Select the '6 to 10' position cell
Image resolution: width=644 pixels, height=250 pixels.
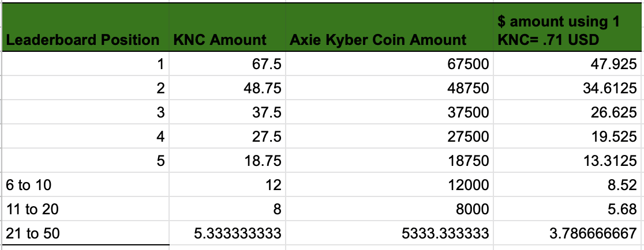85,185
